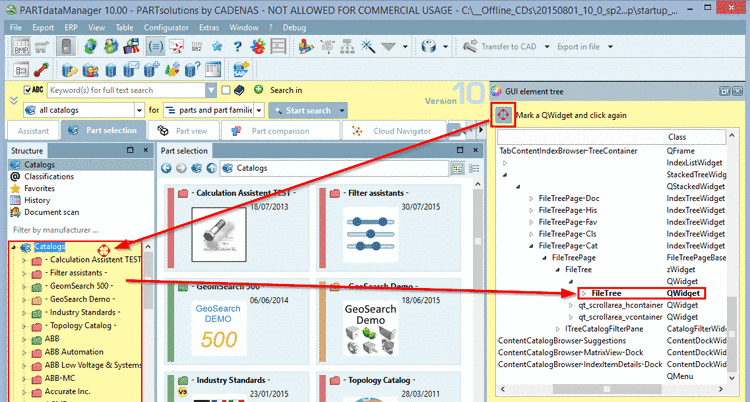Image resolution: width=750 pixels, height=402 pixels.
Task: Click the red figures toolbar icon
Action: [258, 46]
